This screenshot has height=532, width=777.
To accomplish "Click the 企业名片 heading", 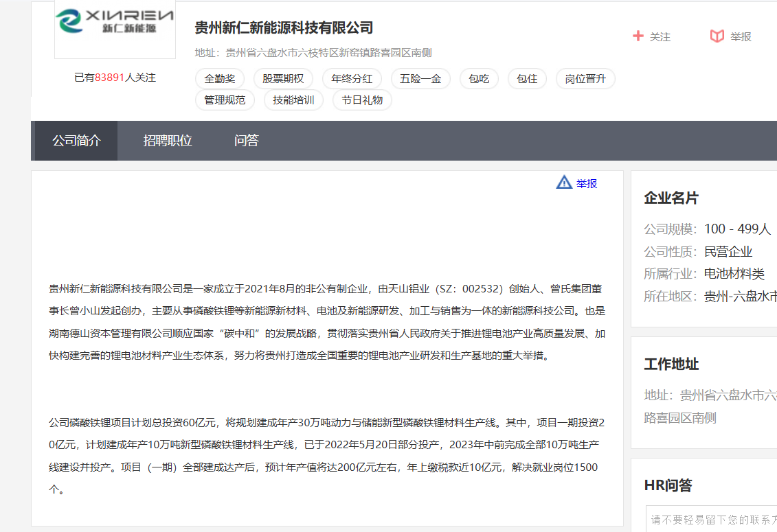I will (671, 198).
